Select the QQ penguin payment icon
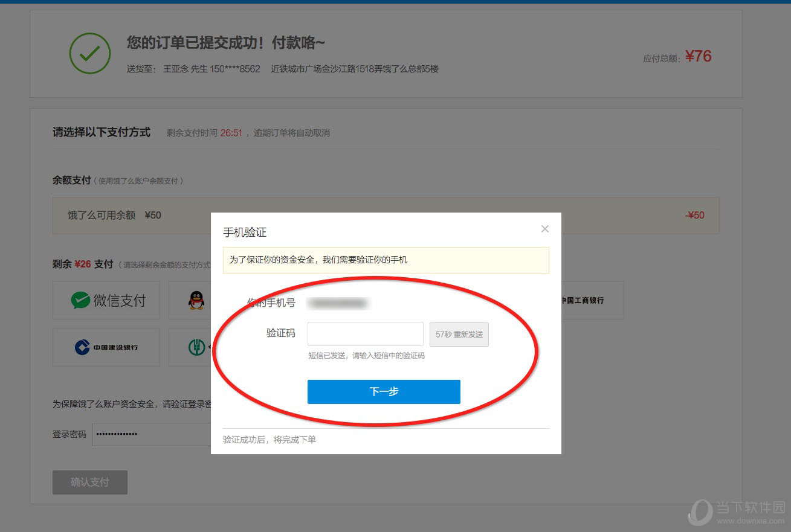 pos(196,300)
